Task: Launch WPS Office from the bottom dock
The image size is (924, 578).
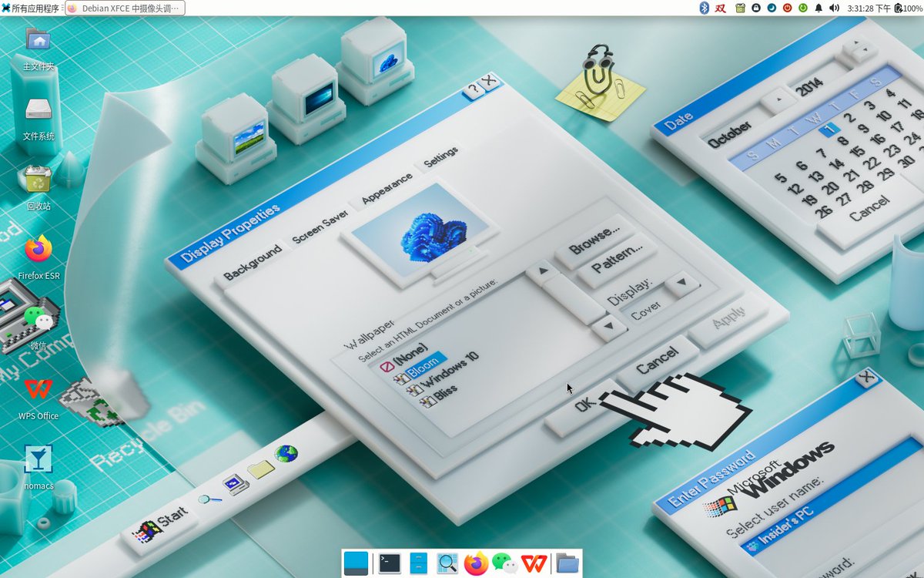Action: [534, 563]
